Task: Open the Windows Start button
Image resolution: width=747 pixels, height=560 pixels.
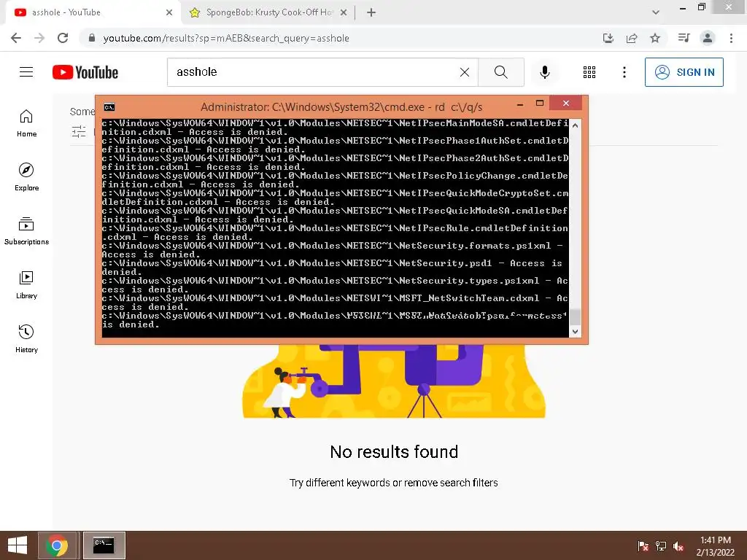Action: pos(18,545)
